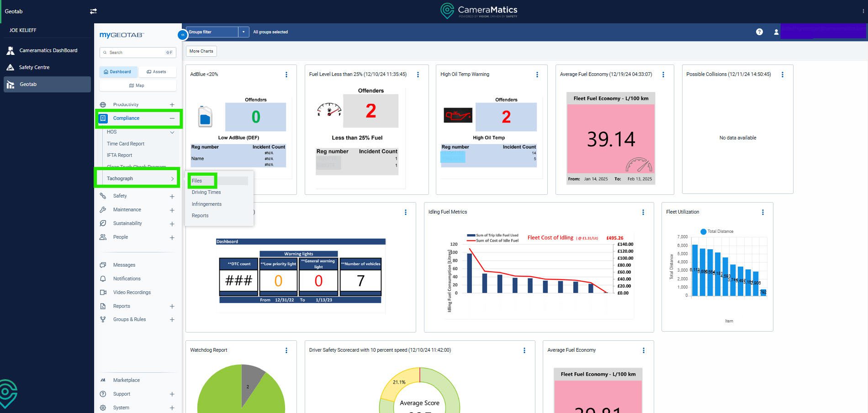Collapse the Compliance section
The width and height of the screenshot is (868, 413).
172,118
